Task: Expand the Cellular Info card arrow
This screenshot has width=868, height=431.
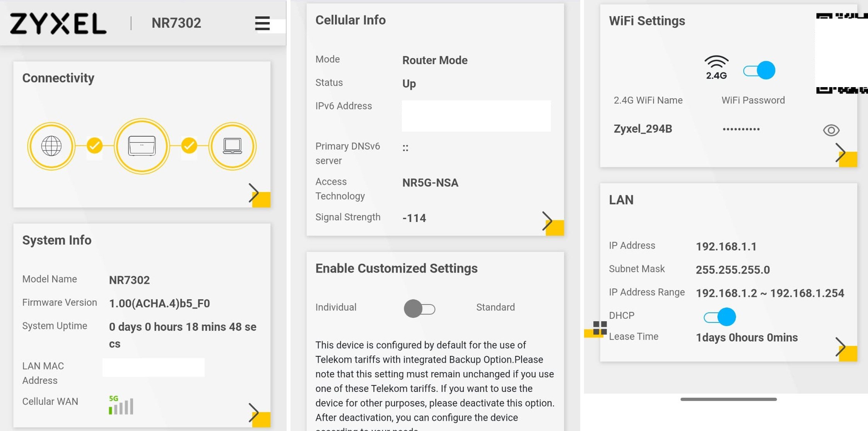Action: tap(547, 221)
